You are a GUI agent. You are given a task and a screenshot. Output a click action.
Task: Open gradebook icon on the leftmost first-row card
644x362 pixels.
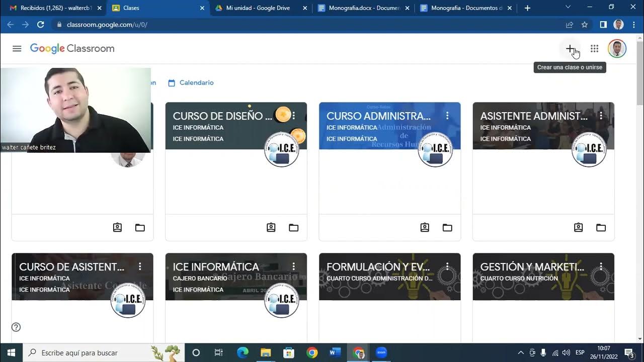coord(117,227)
